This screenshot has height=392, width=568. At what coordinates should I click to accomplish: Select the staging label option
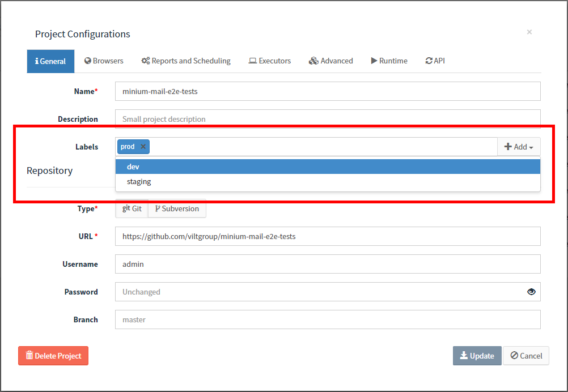pyautogui.click(x=328, y=182)
